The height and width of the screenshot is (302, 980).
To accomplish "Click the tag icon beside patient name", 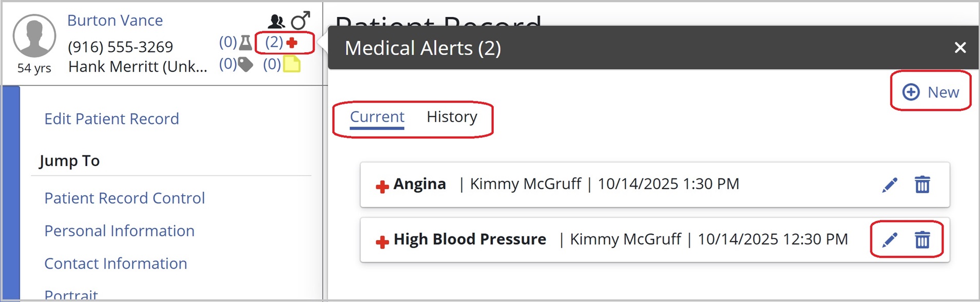I will tap(245, 65).
